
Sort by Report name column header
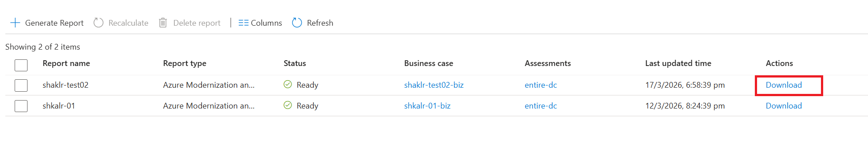(x=66, y=63)
